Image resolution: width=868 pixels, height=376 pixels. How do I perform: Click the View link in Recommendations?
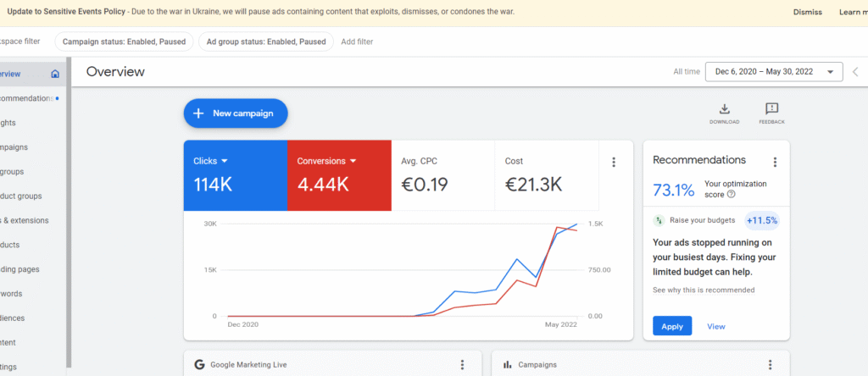(715, 326)
